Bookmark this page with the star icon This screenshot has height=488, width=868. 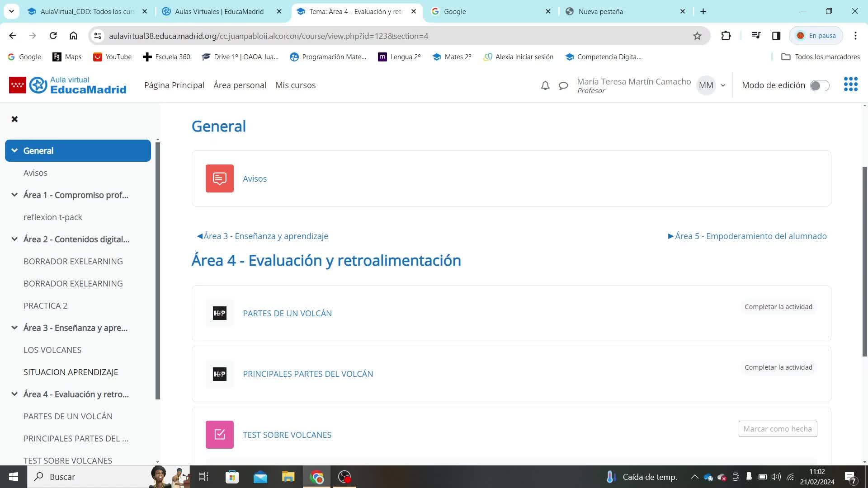pos(697,36)
